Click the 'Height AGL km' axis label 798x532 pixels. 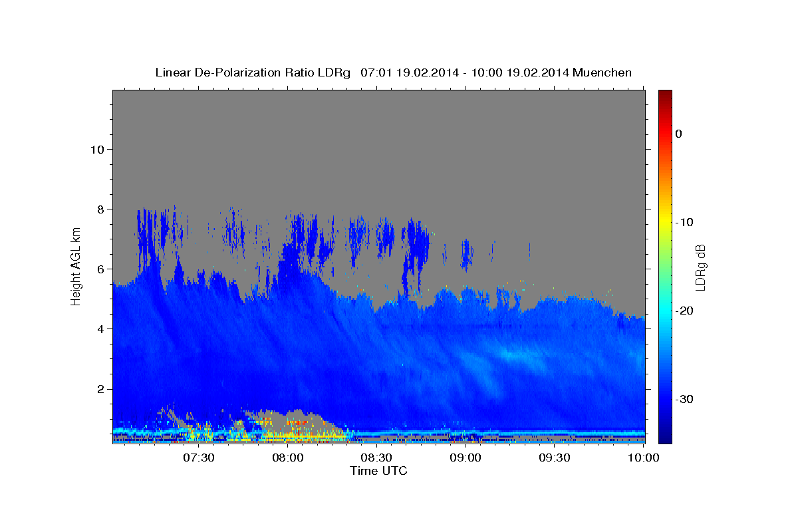[x=76, y=267]
